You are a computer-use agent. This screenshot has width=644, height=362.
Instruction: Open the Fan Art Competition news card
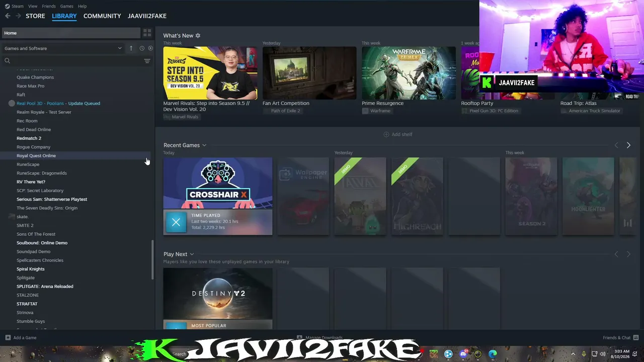click(x=309, y=73)
